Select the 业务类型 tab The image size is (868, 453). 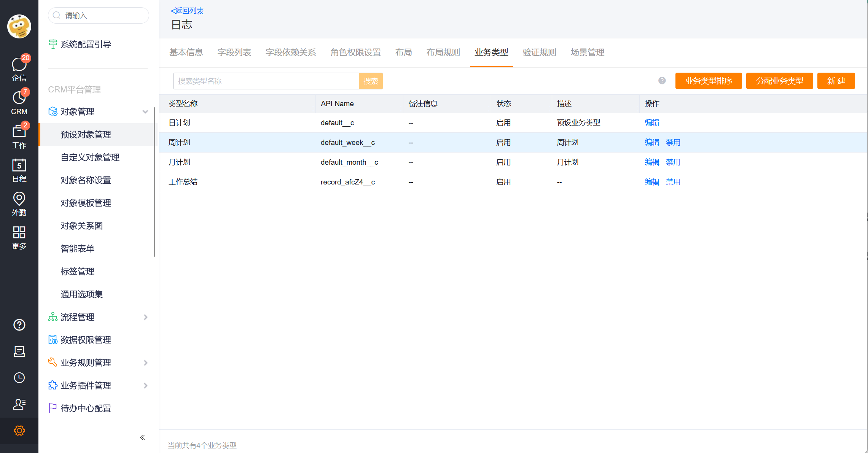(491, 52)
